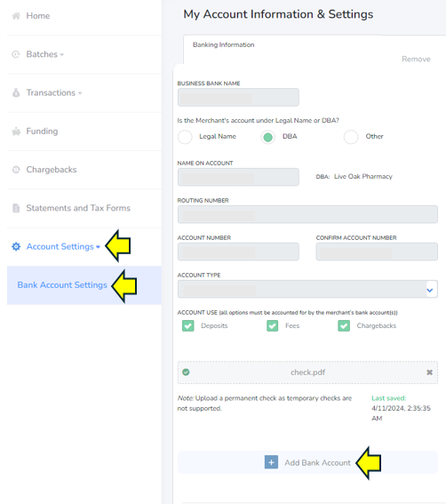Image resolution: width=446 pixels, height=504 pixels.
Task: Select the Other radio button
Action: tap(351, 137)
